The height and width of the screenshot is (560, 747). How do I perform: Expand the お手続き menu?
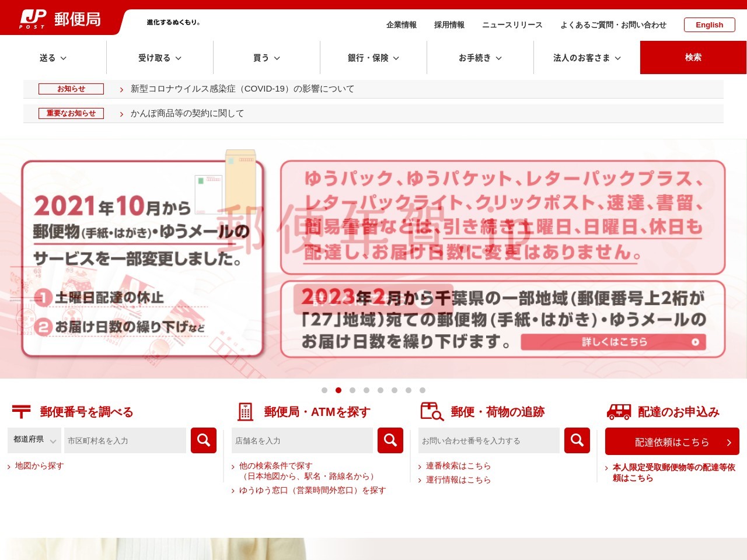point(480,58)
